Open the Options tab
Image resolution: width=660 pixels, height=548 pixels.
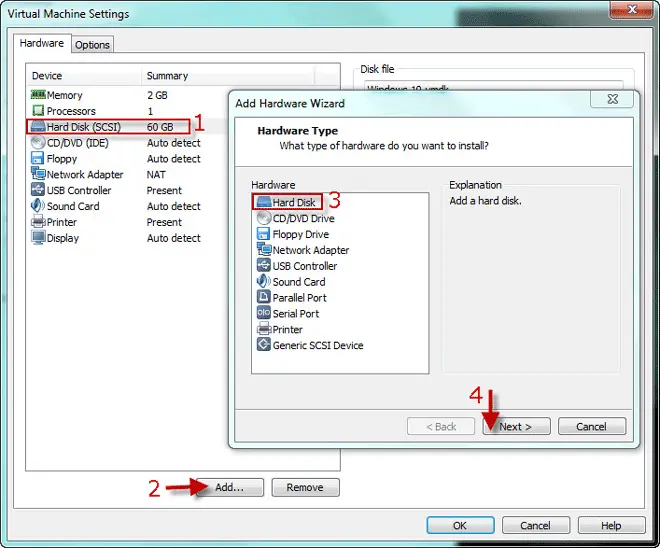(x=92, y=45)
